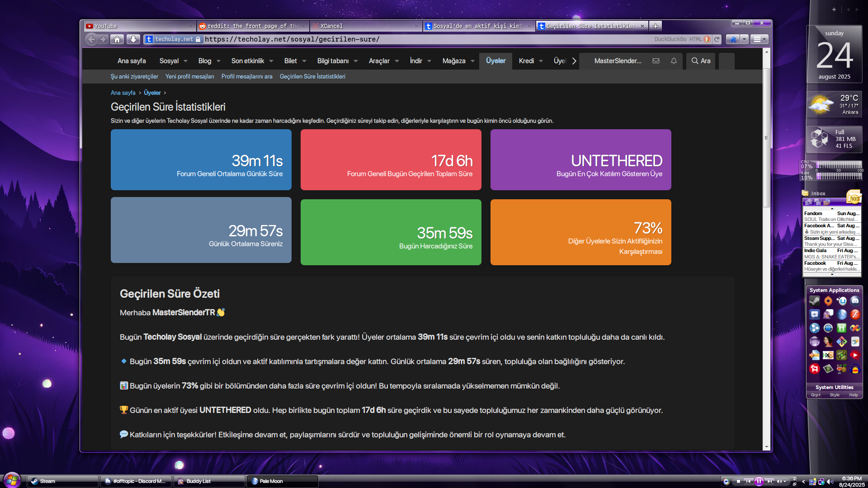
Task: Click the padlock site identity icon
Action: (x=198, y=39)
